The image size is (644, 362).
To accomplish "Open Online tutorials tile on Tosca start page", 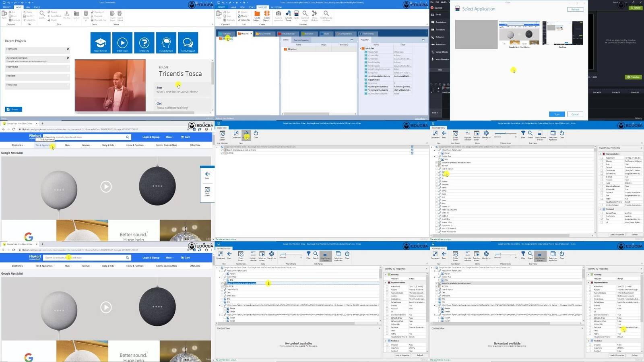I will 100,43.
